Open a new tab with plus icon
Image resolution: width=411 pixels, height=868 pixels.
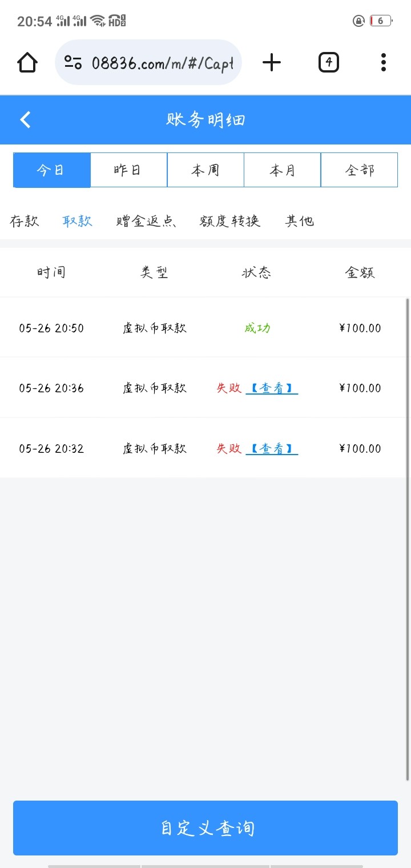click(x=272, y=62)
